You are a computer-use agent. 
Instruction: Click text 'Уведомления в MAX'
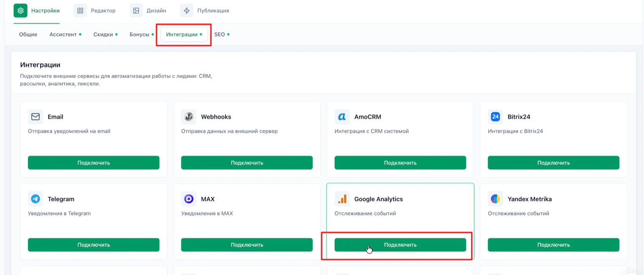click(207, 213)
